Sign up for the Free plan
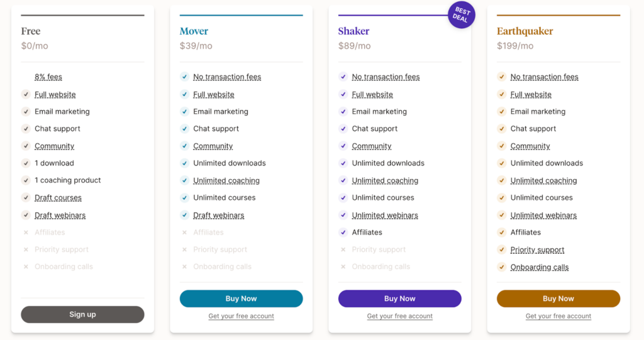 82,314
